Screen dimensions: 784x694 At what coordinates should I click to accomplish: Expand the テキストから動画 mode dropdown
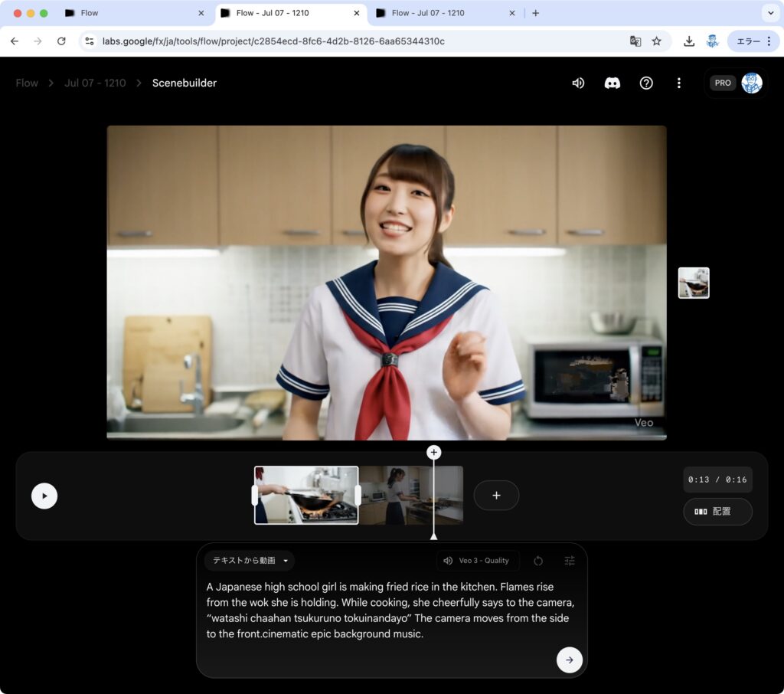click(250, 561)
